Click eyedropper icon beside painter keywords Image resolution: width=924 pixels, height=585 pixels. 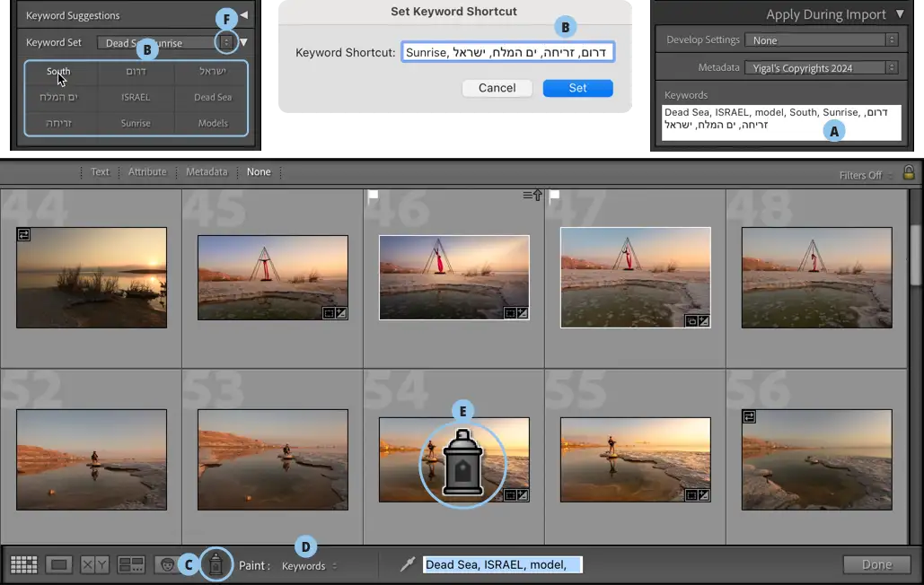click(x=408, y=564)
